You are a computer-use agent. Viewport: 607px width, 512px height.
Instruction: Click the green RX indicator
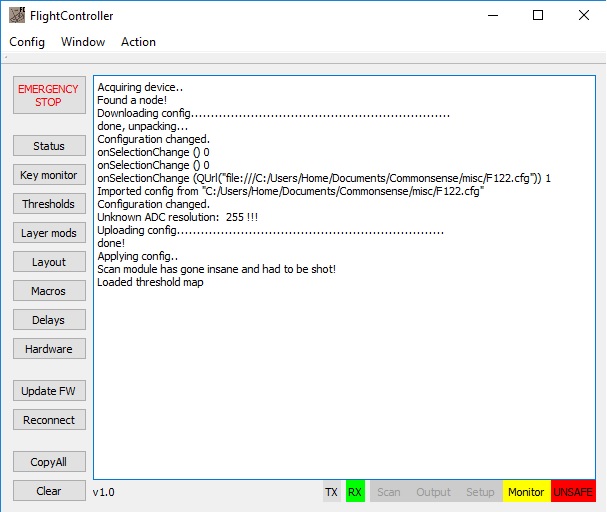coord(354,492)
